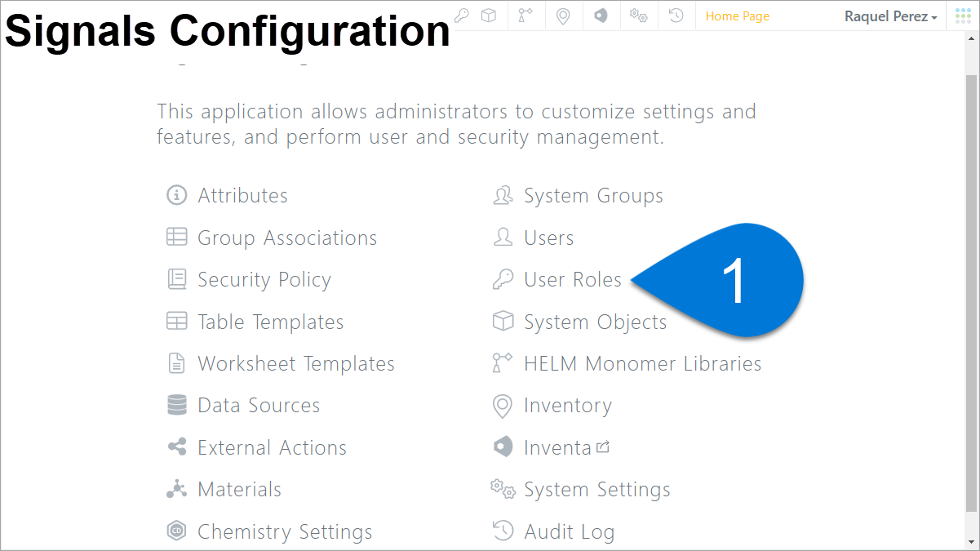This screenshot has width=980, height=551.
Task: Click the Inventa icon in top toolbar
Action: [x=601, y=16]
